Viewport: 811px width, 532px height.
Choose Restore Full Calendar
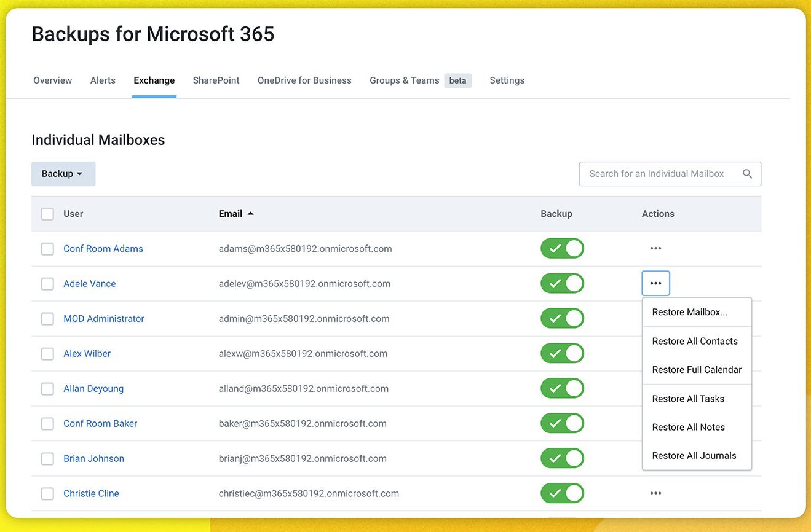(697, 370)
